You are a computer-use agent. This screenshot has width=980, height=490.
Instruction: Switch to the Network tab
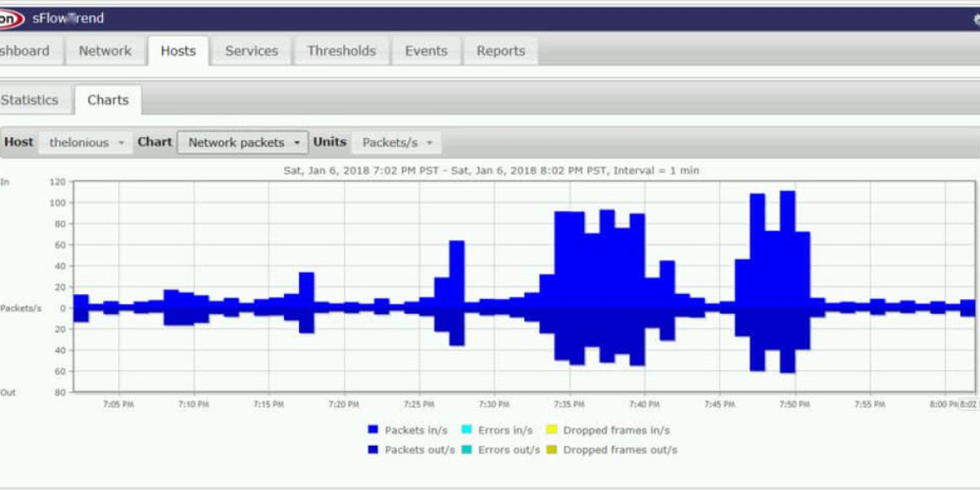(105, 51)
